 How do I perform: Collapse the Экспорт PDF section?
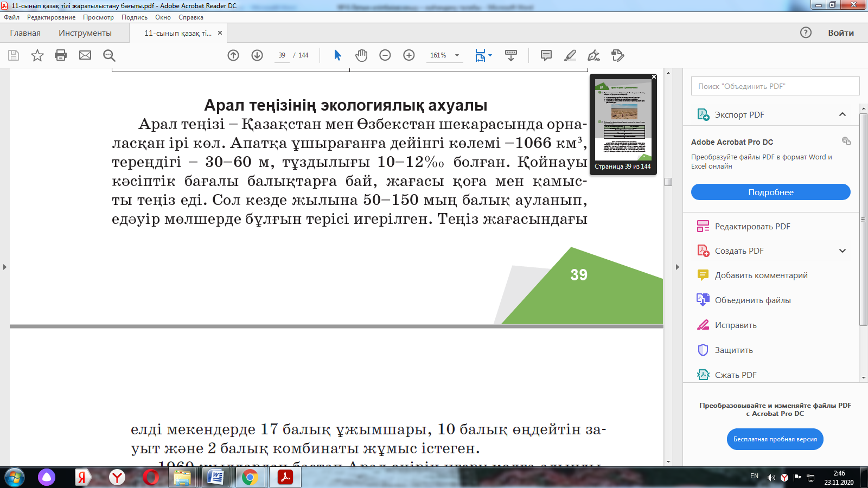[x=842, y=114]
